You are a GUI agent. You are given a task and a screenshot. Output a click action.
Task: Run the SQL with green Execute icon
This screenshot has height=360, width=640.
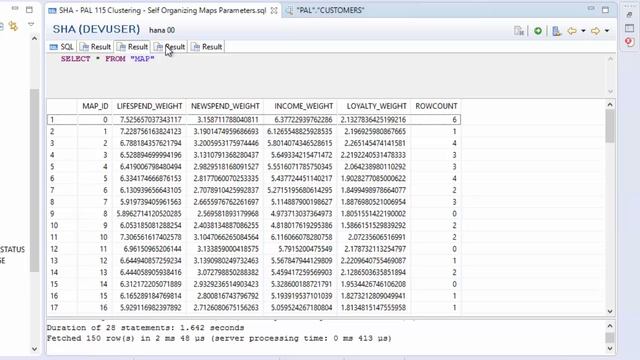pyautogui.click(x=538, y=31)
